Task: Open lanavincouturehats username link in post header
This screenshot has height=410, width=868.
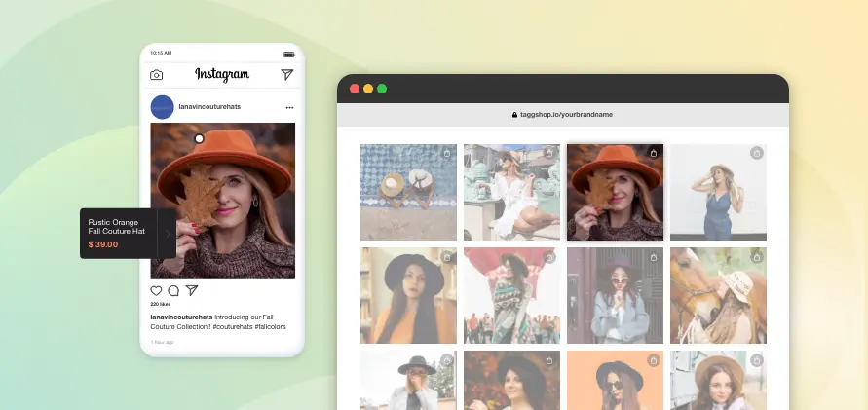Action: (209, 106)
